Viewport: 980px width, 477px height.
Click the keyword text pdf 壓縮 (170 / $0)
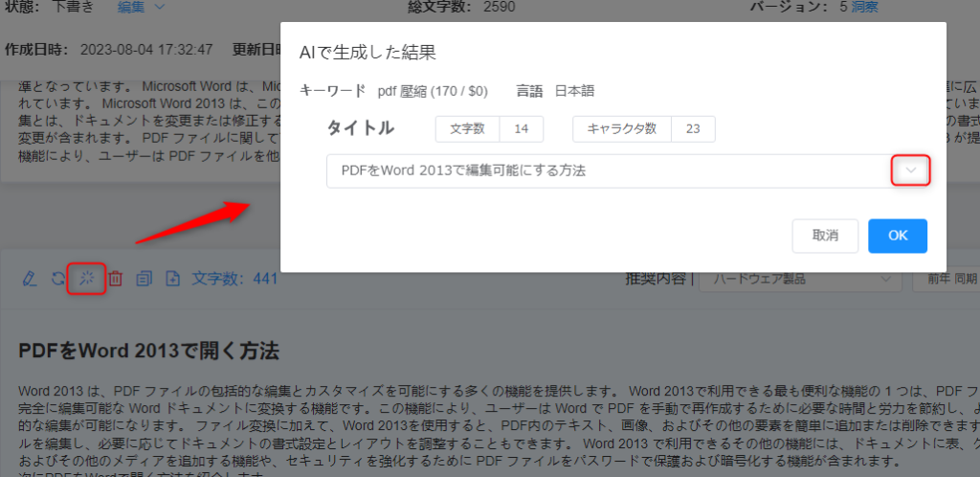(x=433, y=91)
